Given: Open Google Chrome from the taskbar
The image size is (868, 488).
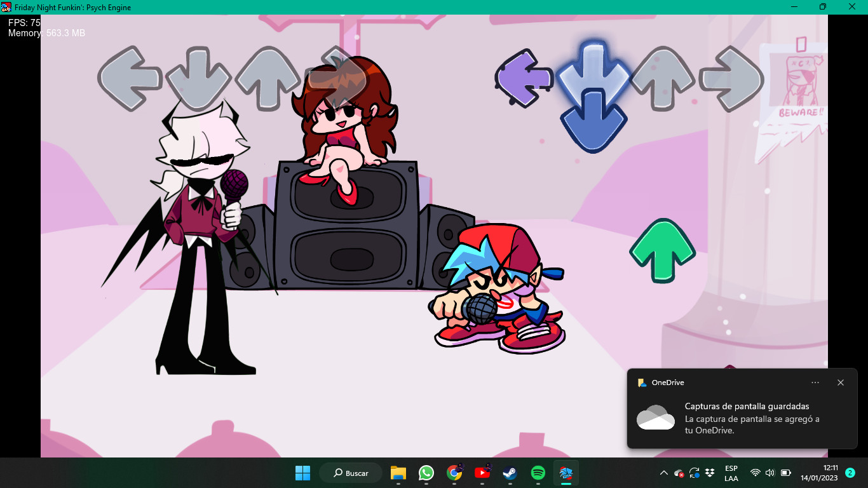Looking at the screenshot, I should [454, 473].
